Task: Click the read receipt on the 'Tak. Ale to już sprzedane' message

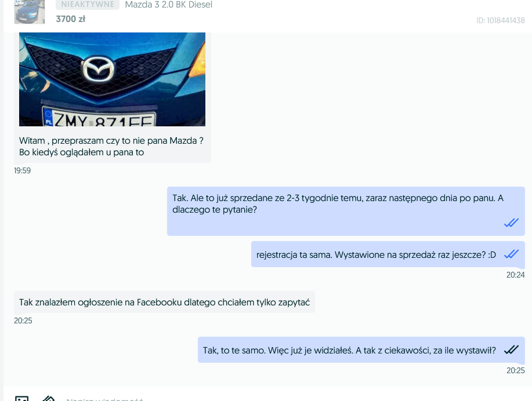Action: [x=511, y=223]
